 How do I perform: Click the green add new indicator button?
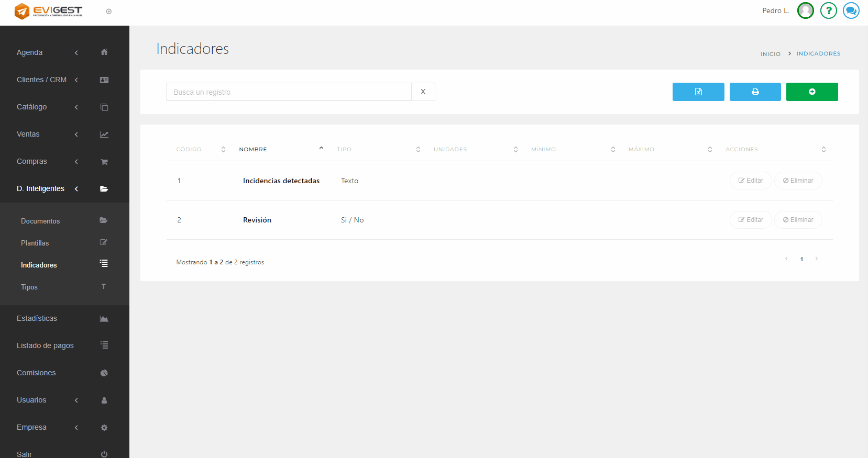(811, 92)
